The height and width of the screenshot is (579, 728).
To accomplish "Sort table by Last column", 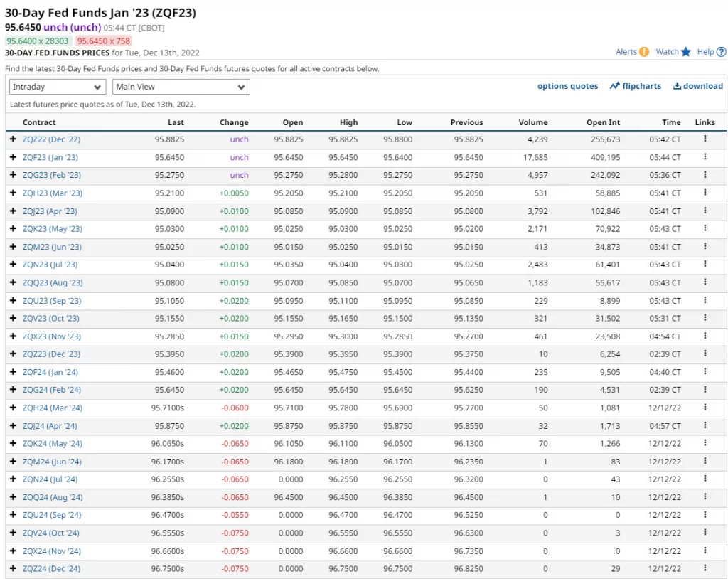I will [x=176, y=122].
